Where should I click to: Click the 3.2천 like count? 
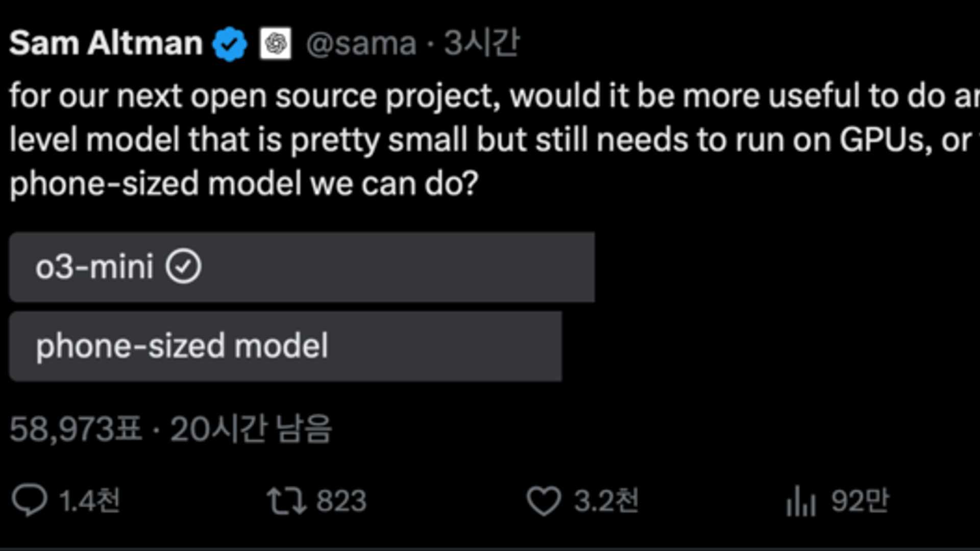tap(606, 500)
